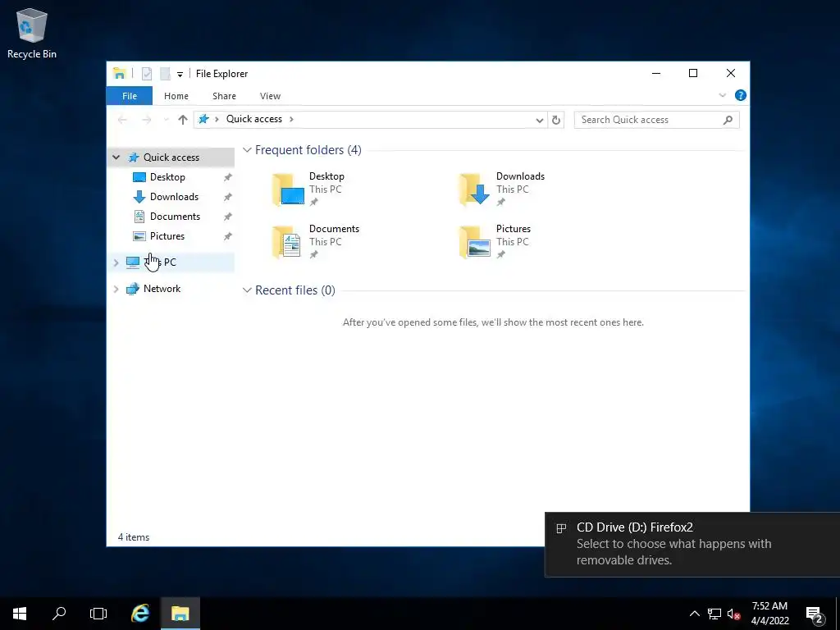Collapse the Quick access tree node
The height and width of the screenshot is (630, 840).
(x=116, y=157)
